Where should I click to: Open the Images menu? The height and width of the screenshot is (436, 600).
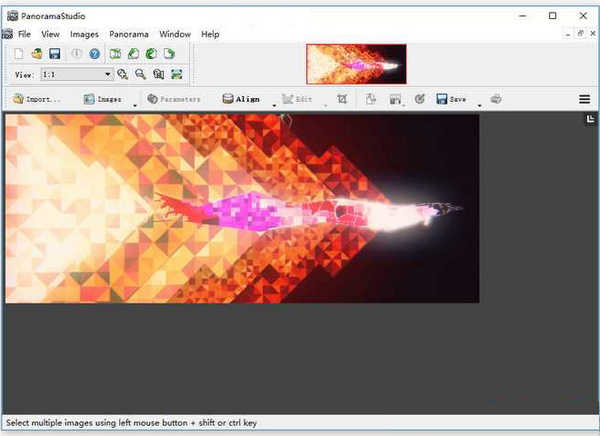[x=84, y=34]
